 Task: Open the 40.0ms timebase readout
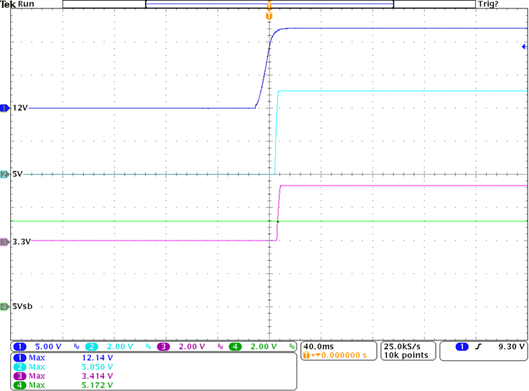coord(318,346)
